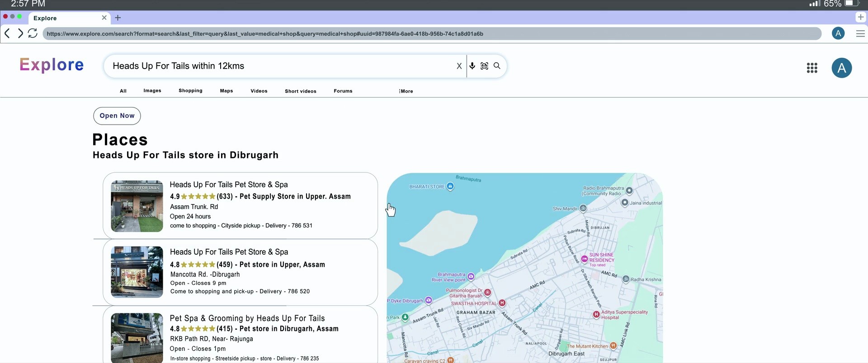Click the browser forward arrow
The image size is (868, 363).
pos(20,33)
